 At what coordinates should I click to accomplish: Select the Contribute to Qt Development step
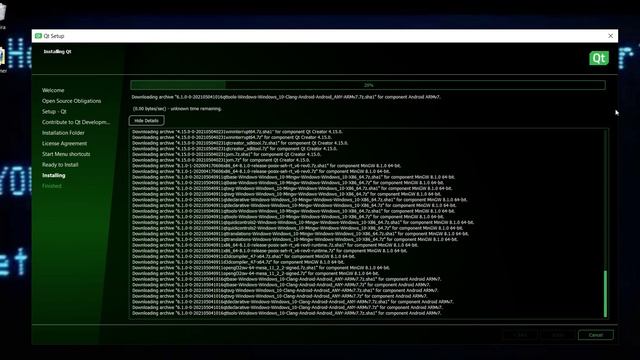click(x=76, y=122)
